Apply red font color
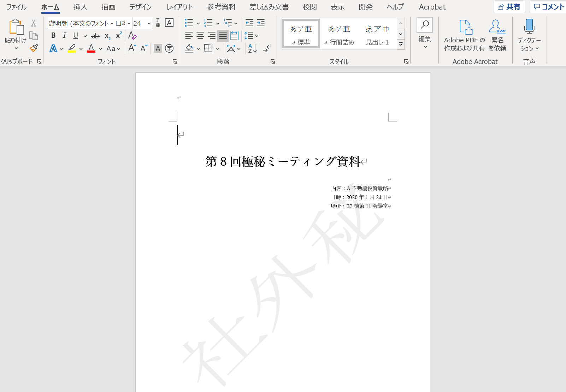The image size is (566, 392). [x=91, y=48]
